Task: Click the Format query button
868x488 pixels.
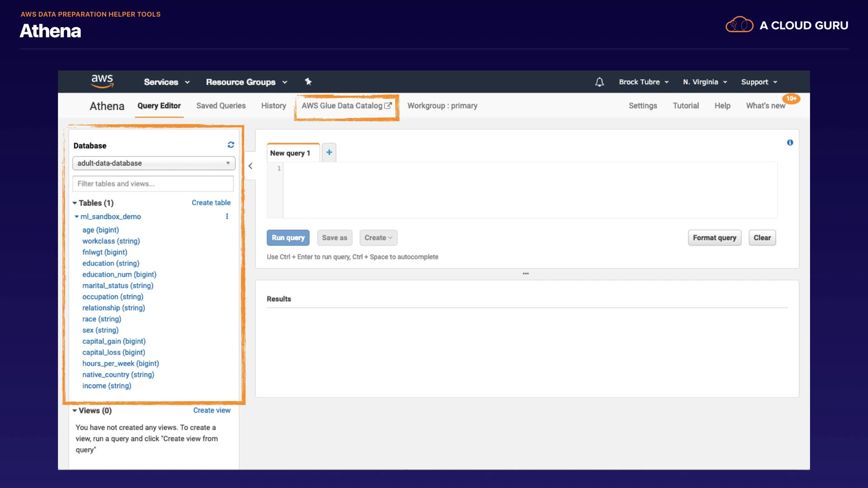Action: 714,238
